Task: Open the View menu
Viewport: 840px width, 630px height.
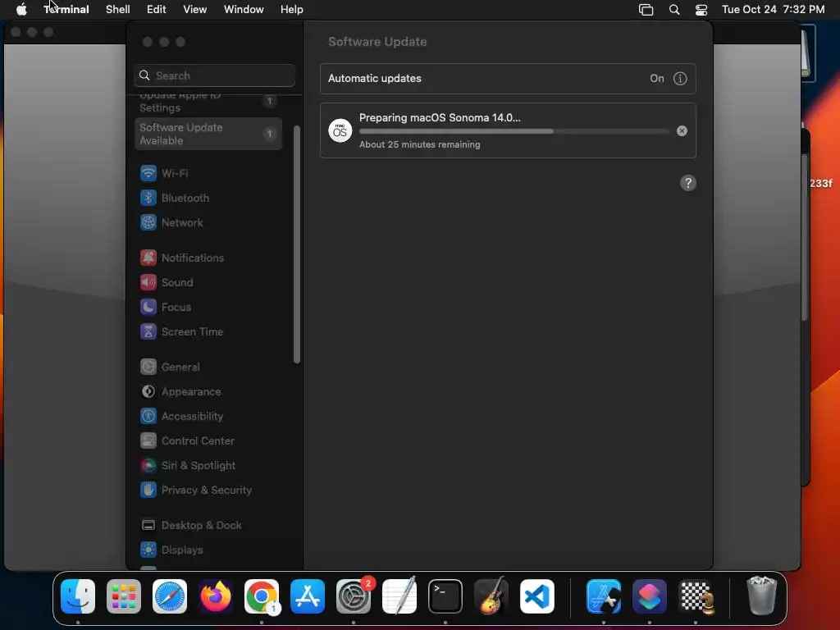Action: click(195, 10)
